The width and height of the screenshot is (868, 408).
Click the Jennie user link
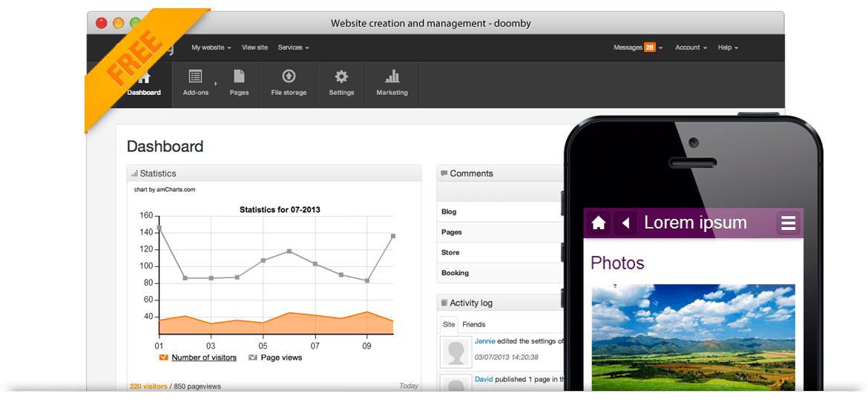[485, 341]
